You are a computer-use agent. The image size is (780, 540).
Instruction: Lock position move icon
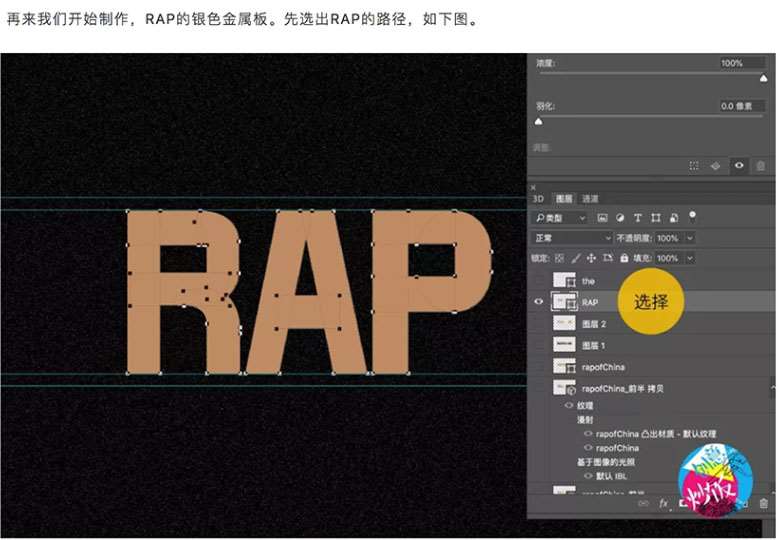point(591,258)
